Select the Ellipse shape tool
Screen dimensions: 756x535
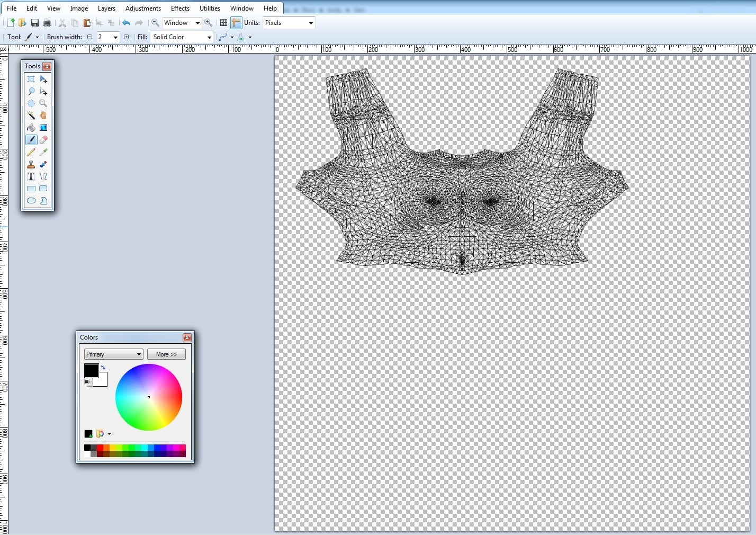[x=31, y=201]
